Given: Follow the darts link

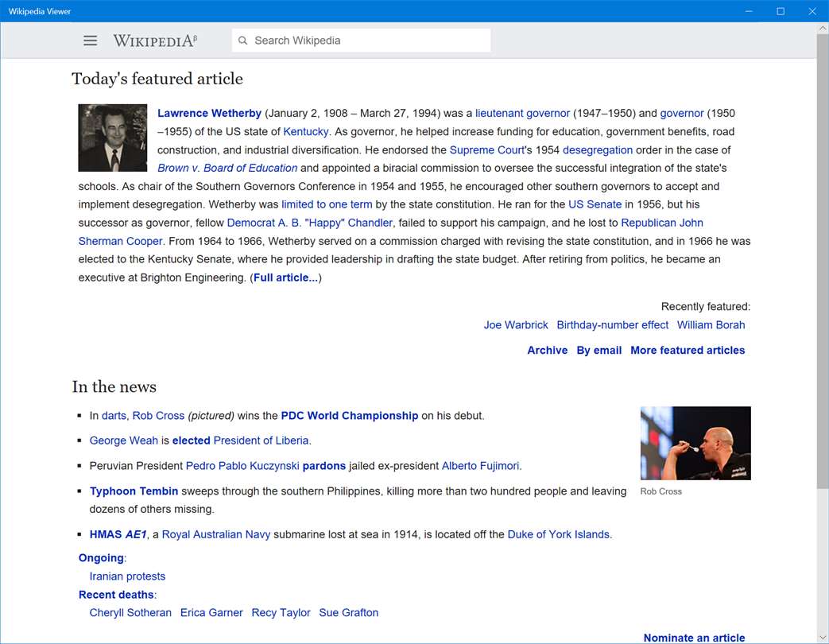Looking at the screenshot, I should pyautogui.click(x=114, y=416).
